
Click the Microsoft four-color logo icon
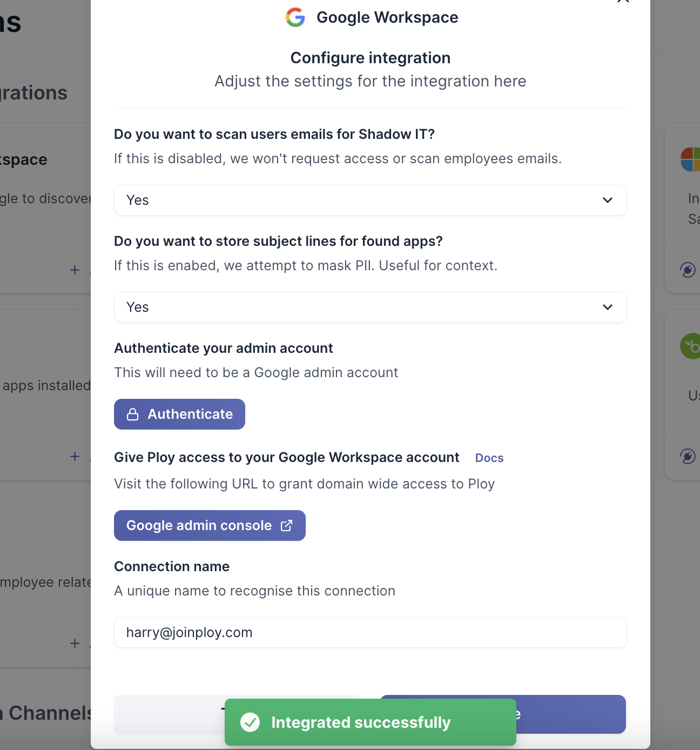[690, 159]
